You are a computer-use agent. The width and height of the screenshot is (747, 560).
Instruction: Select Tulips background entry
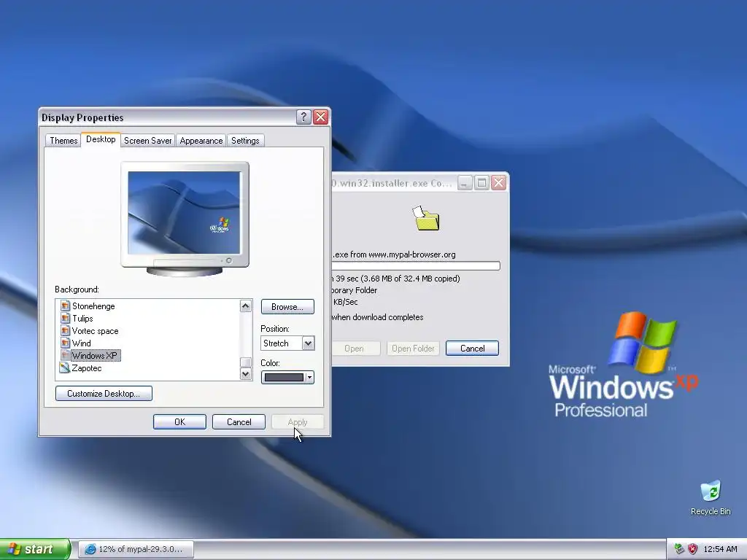[x=82, y=319]
